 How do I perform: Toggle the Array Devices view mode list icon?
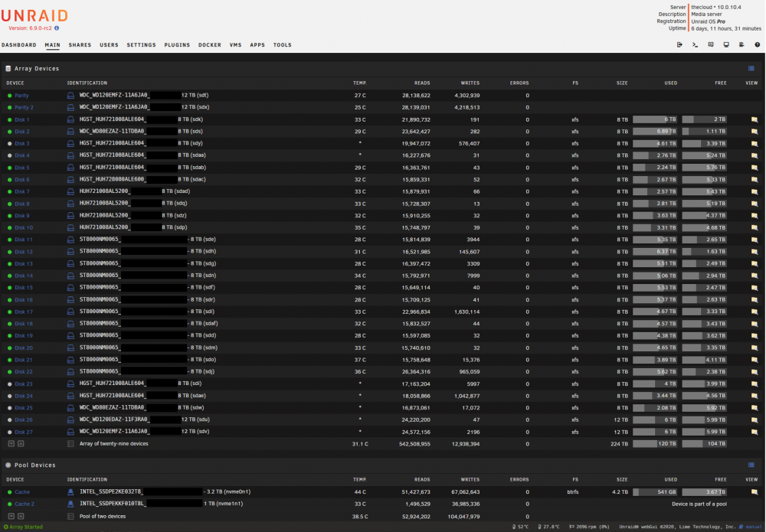coord(751,68)
